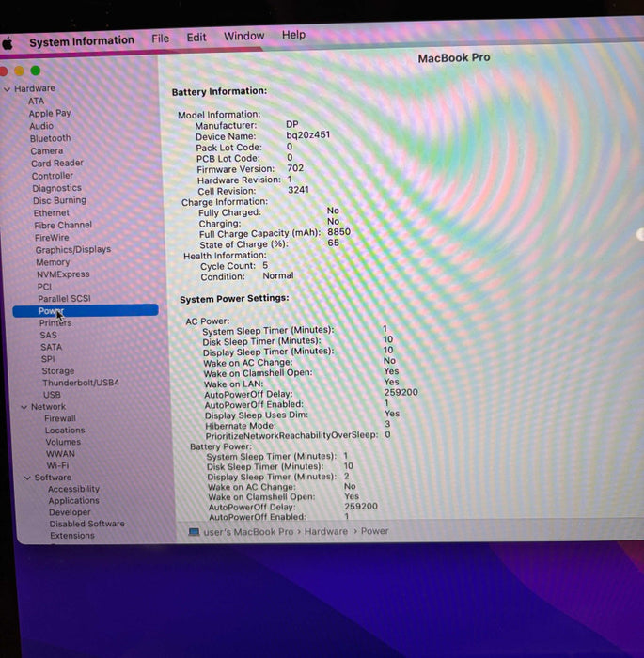
Task: Click the Cycle Count value 5
Action: tap(265, 265)
